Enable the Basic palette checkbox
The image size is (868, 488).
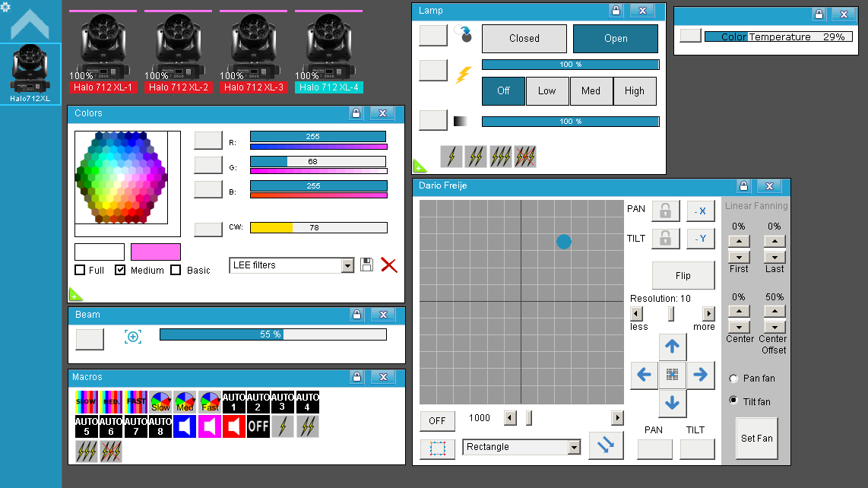(176, 271)
